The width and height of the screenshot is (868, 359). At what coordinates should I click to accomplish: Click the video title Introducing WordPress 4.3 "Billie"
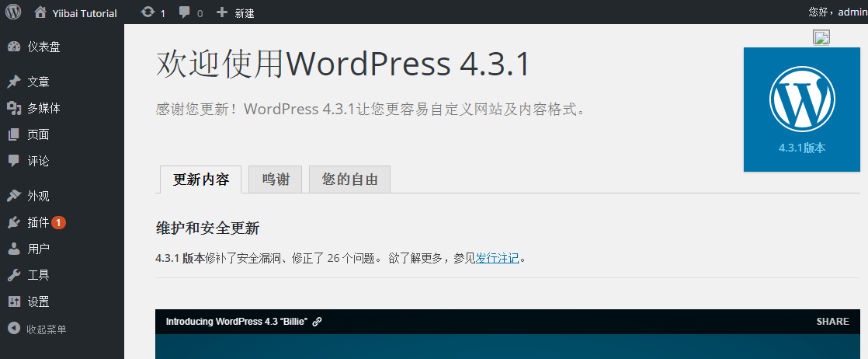click(236, 322)
